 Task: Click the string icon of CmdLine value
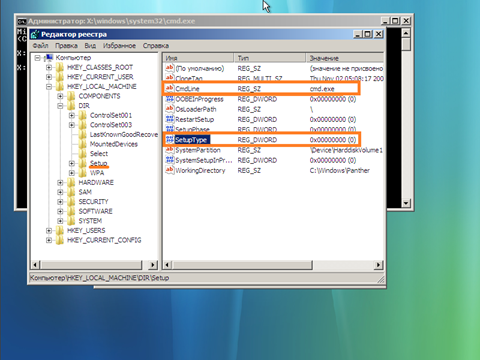170,89
